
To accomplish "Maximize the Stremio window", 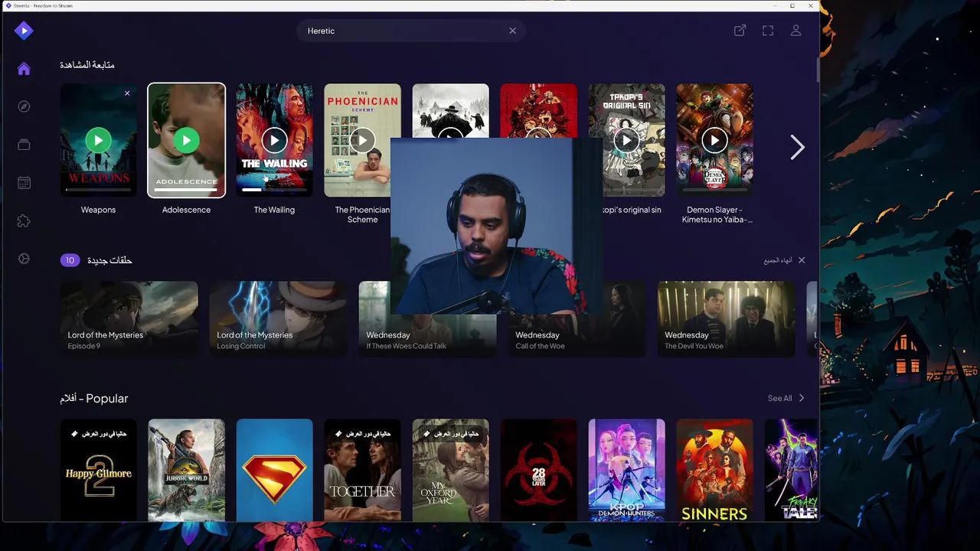I will [792, 5].
